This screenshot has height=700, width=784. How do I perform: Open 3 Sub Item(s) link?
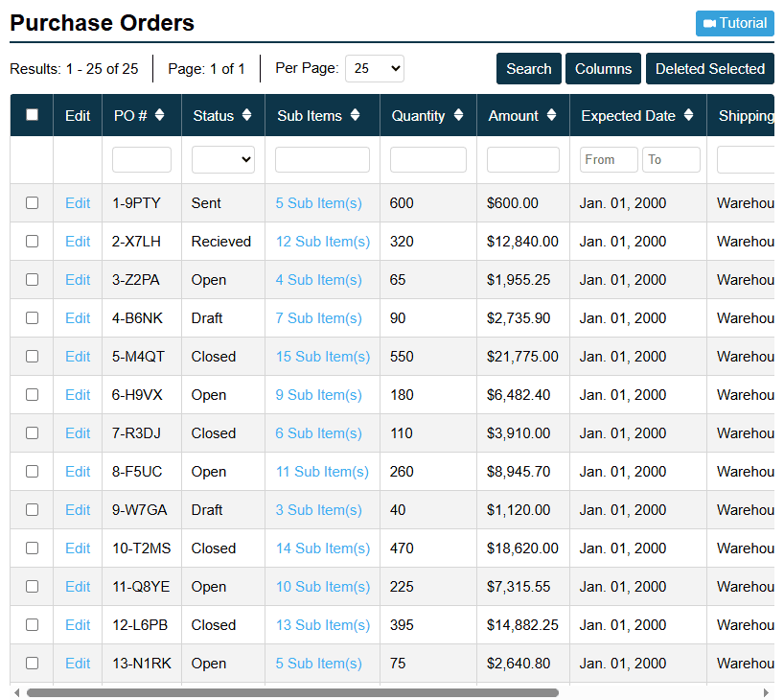[x=319, y=510]
